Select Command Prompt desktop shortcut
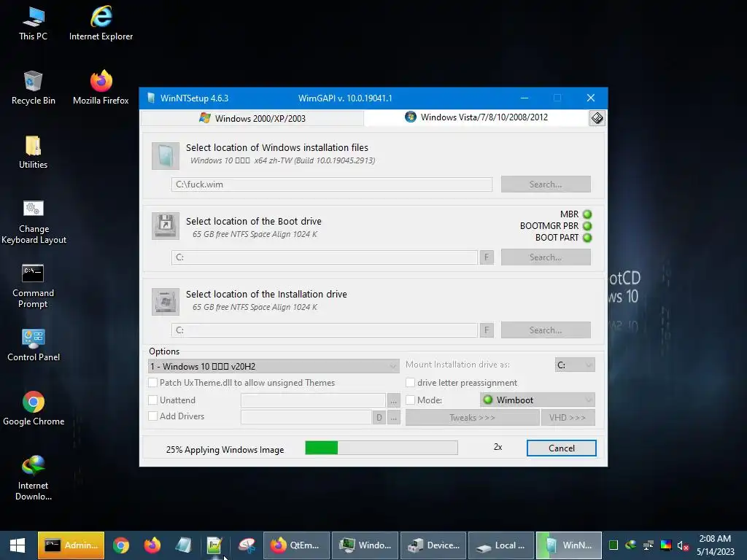Image resolution: width=747 pixels, height=560 pixels. pyautogui.click(x=33, y=286)
